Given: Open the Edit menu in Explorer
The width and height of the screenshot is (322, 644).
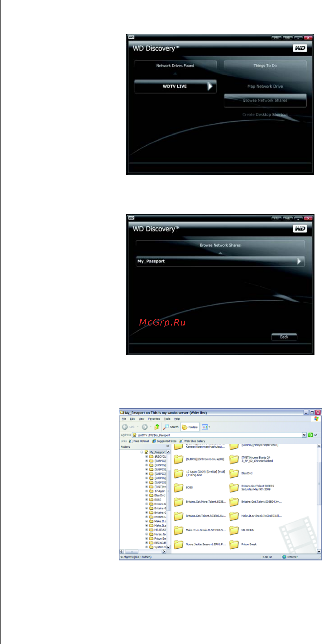Looking at the screenshot, I should (x=132, y=419).
